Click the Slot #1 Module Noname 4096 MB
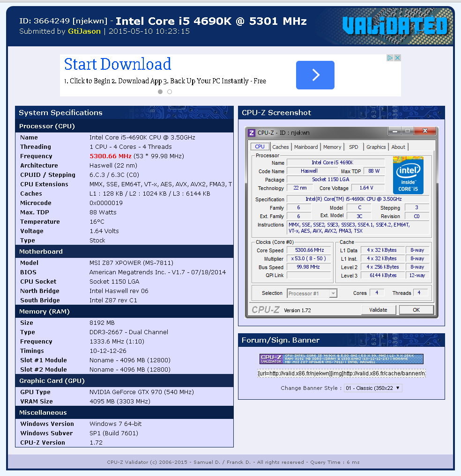The image size is (461, 476). 130,360
